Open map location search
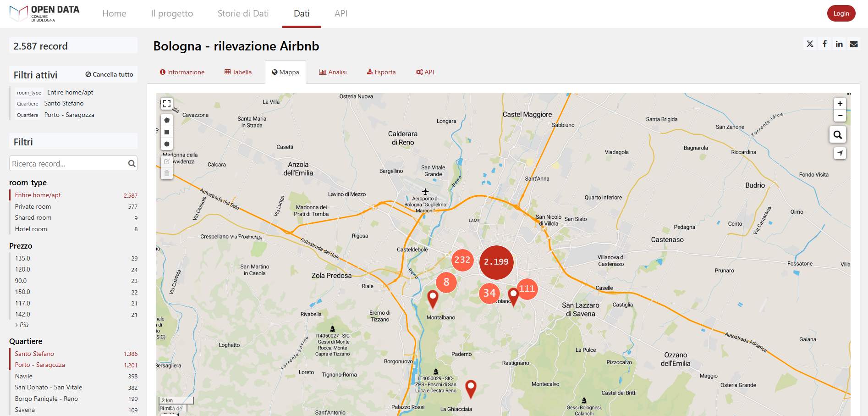Screen dimensions: 868x416 [x=837, y=135]
